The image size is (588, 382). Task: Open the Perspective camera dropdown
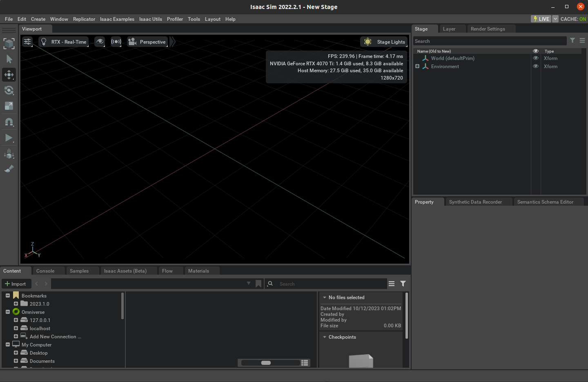click(x=147, y=42)
